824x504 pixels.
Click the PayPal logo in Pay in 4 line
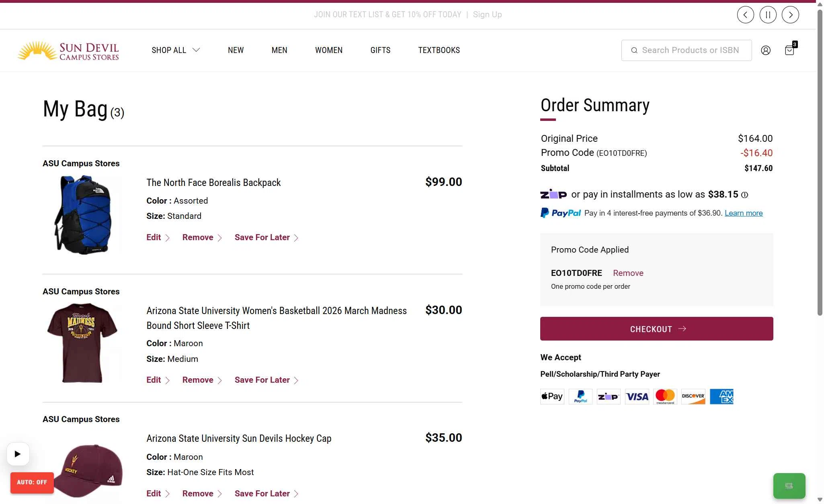click(x=561, y=213)
